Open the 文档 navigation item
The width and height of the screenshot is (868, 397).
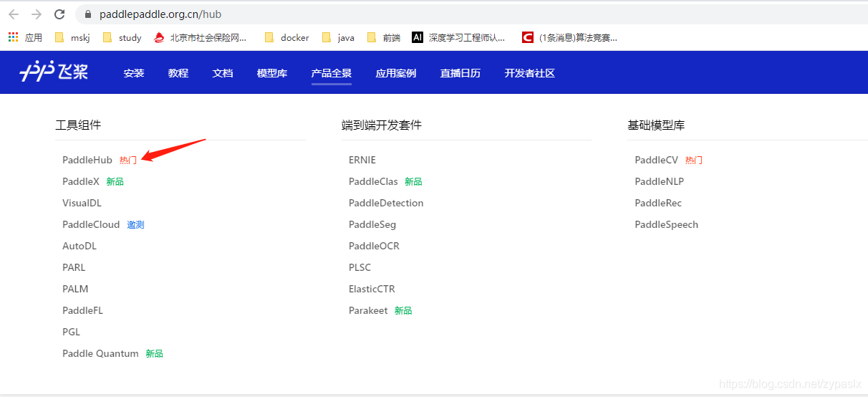pos(223,73)
